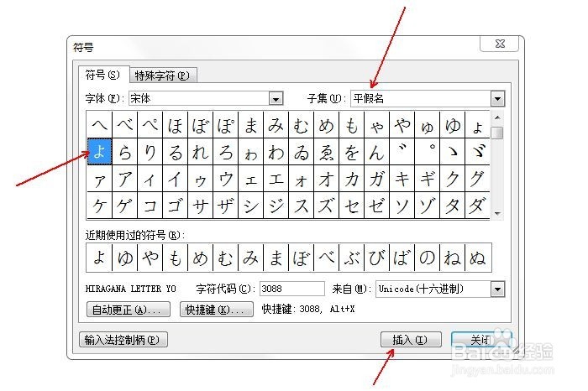Select the る symbol in the grid
The width and height of the screenshot is (588, 391).
coord(175,152)
